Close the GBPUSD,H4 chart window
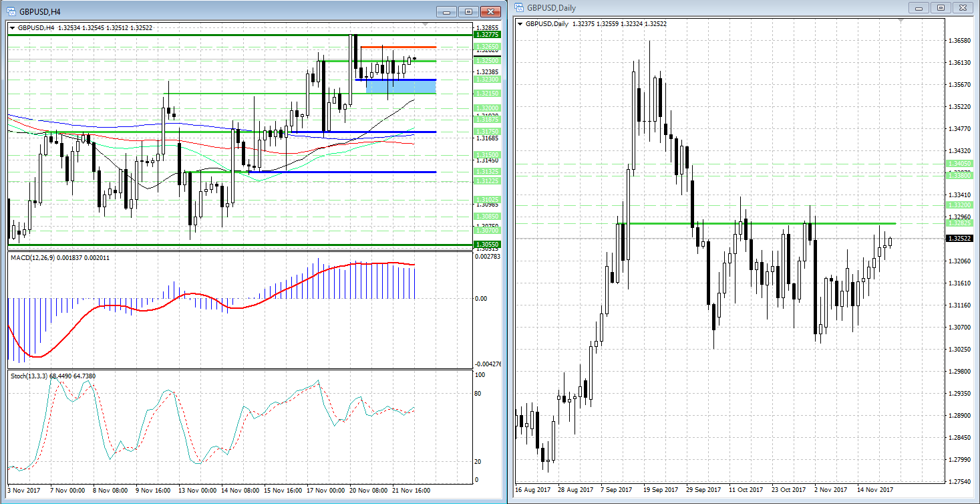 point(490,11)
